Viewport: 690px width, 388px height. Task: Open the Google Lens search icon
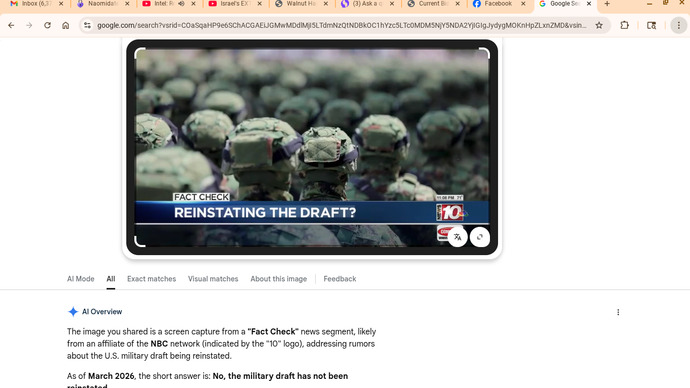(652, 26)
